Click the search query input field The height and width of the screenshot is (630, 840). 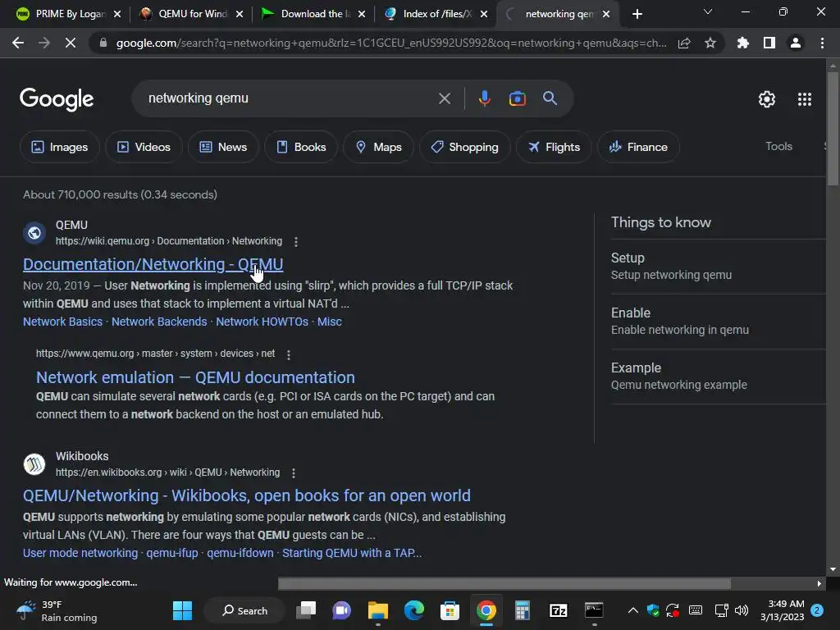290,98
